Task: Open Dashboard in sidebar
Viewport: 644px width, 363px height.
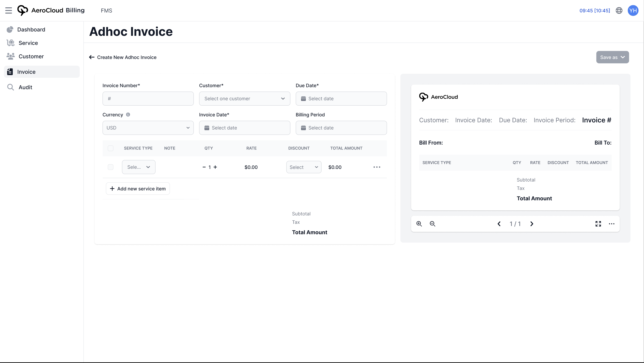Action: (31, 30)
